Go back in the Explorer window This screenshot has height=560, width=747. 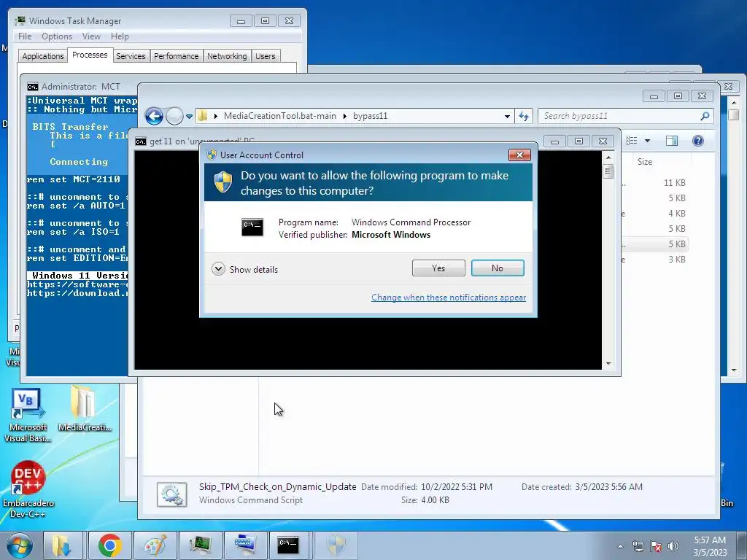pyautogui.click(x=154, y=116)
